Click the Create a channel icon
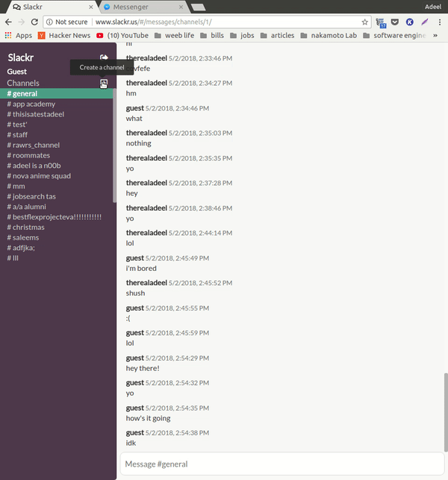 tap(104, 84)
